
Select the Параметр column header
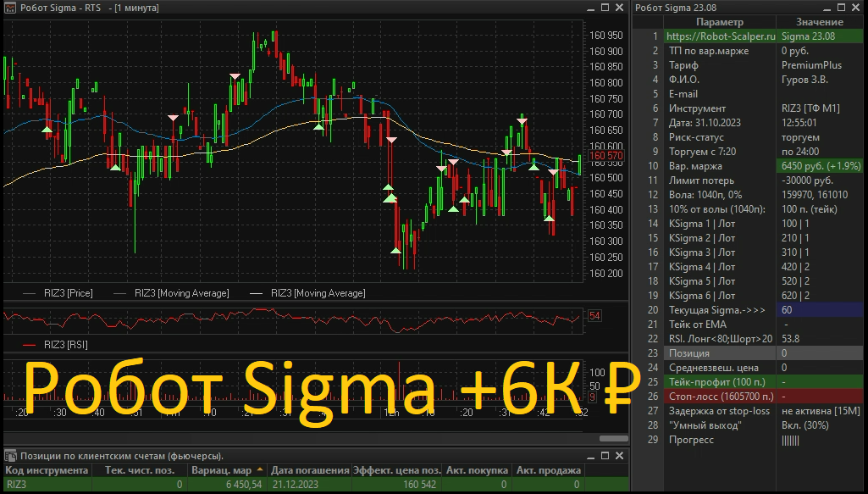(720, 22)
